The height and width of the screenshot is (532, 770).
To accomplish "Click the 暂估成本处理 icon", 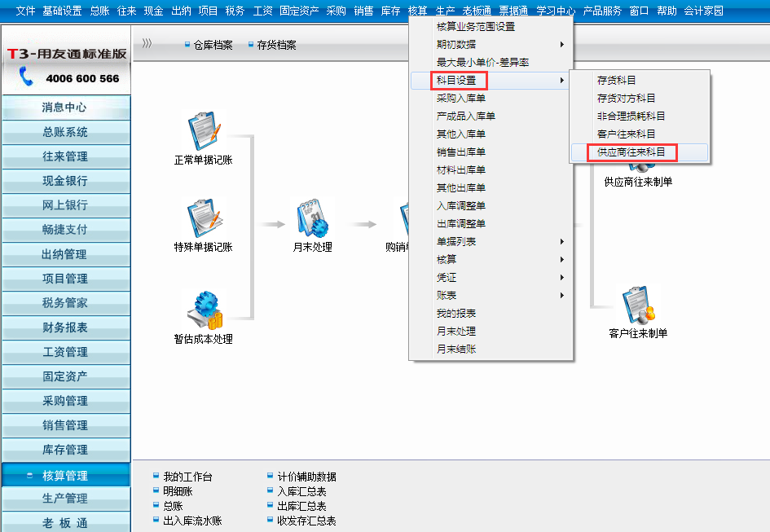I will 203,310.
